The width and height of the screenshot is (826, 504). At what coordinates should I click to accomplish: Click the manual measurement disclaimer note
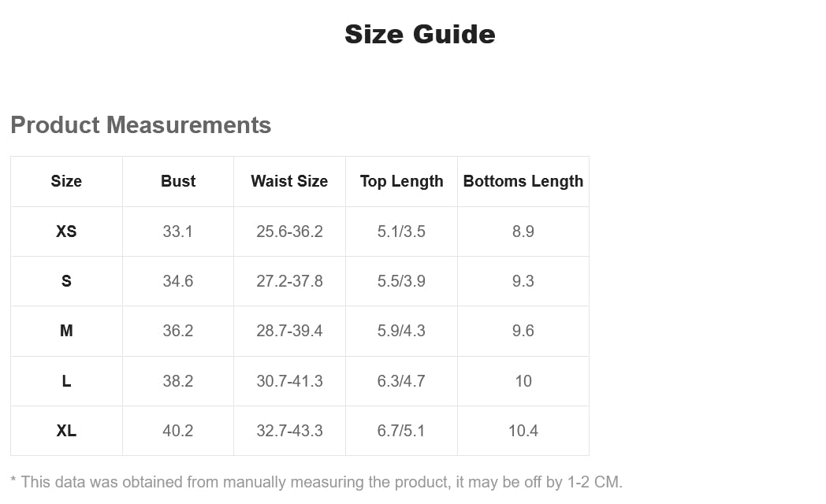pyautogui.click(x=316, y=482)
